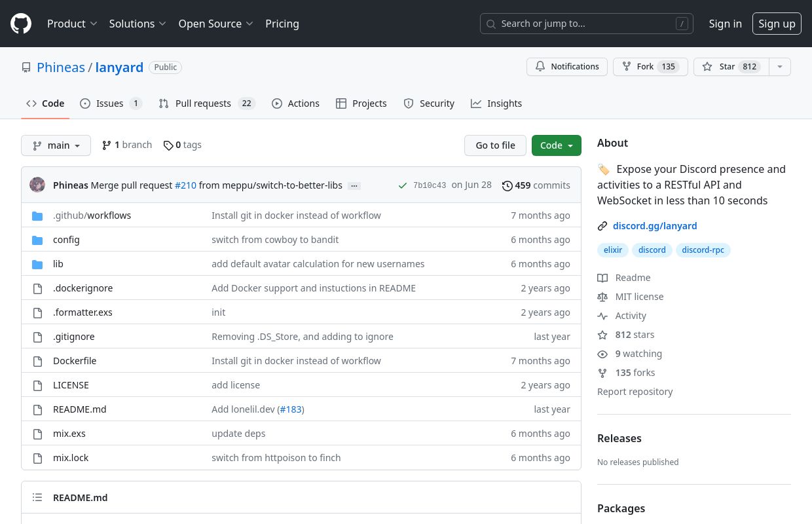Click the file icon beside .gitignore
This screenshot has height=524, width=812.
point(37,337)
